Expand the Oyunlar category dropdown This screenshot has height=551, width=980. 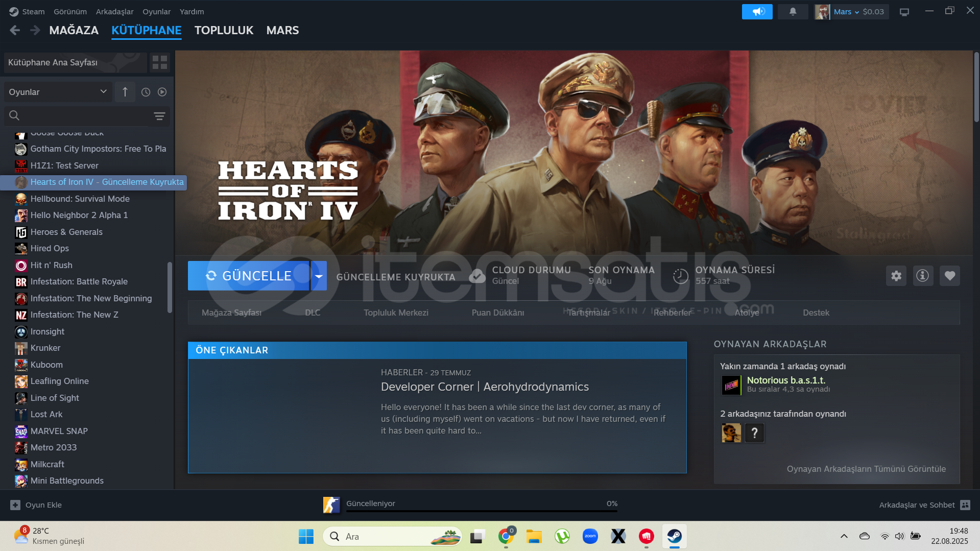pyautogui.click(x=58, y=92)
